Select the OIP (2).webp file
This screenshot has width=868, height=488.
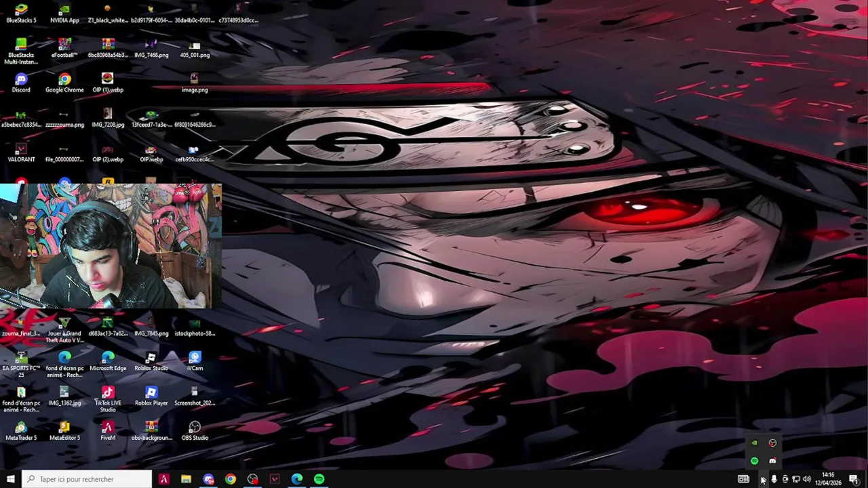(x=108, y=152)
